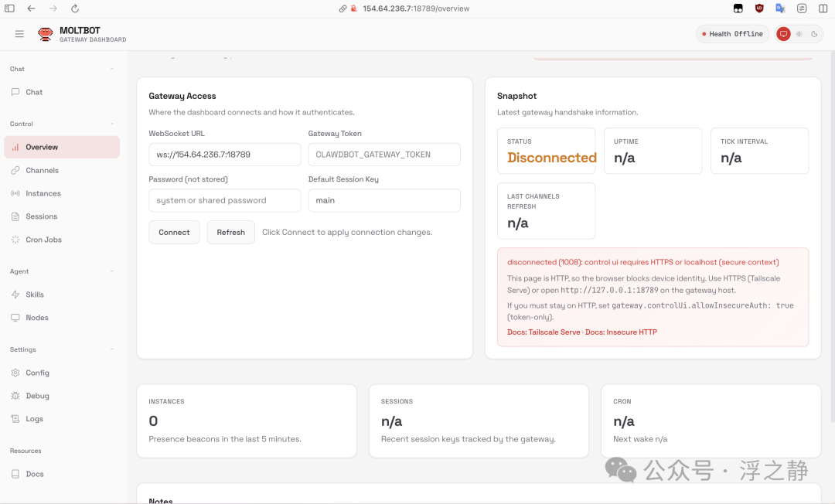Collapse the Control section in the sidebar
Viewport: 835px width, 504px height.
[x=112, y=124]
